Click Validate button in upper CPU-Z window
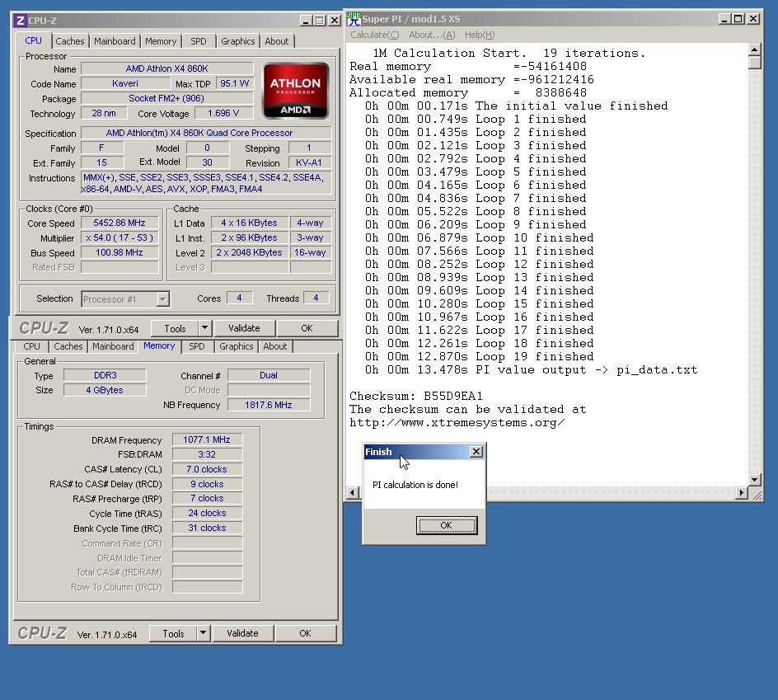 (244, 328)
